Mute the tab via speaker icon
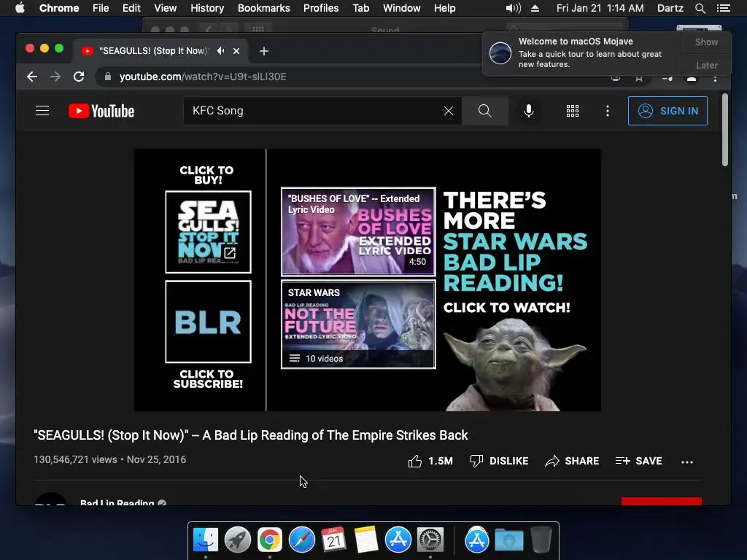 click(x=220, y=50)
